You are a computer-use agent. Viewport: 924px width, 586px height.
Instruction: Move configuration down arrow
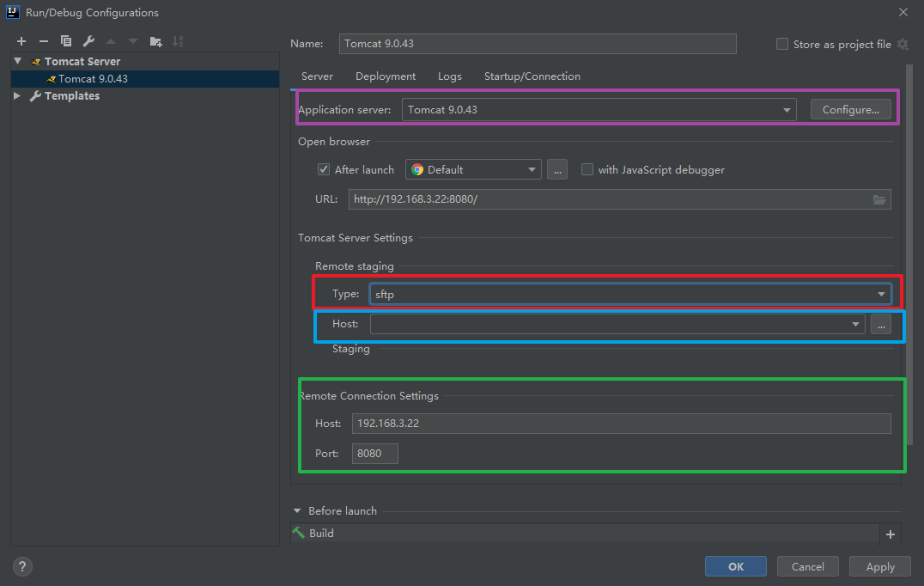click(133, 41)
